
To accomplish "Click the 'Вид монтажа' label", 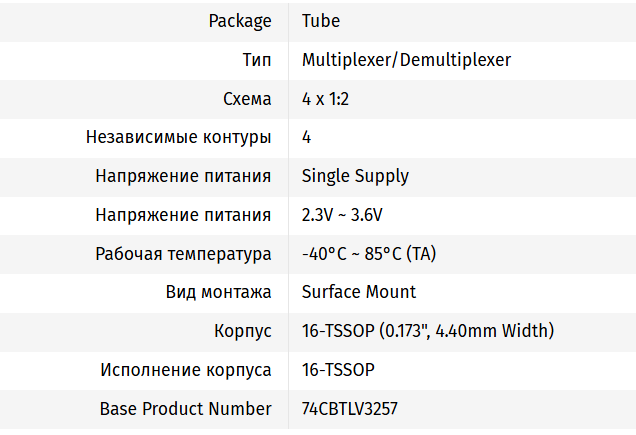I will 218,292.
